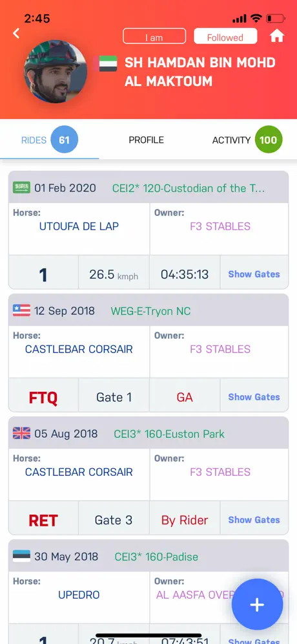The image size is (297, 644).
Task: Open the CEI3* 160-Euston Park event link
Action: (169, 434)
